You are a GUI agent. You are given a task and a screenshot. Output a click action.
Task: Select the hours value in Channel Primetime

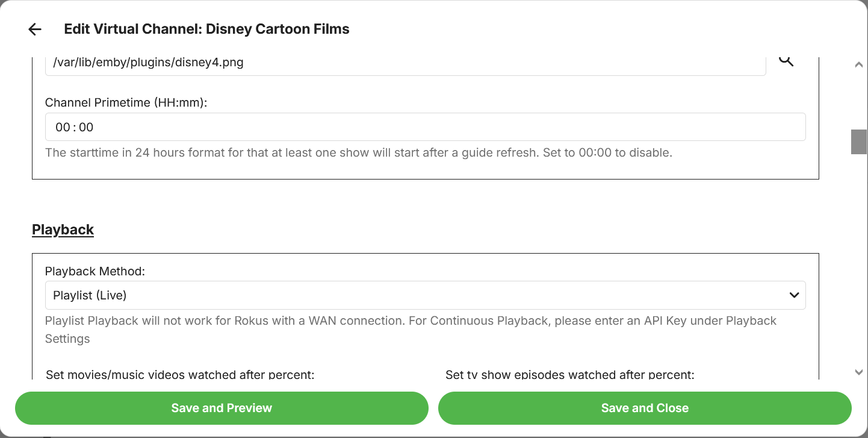point(63,127)
